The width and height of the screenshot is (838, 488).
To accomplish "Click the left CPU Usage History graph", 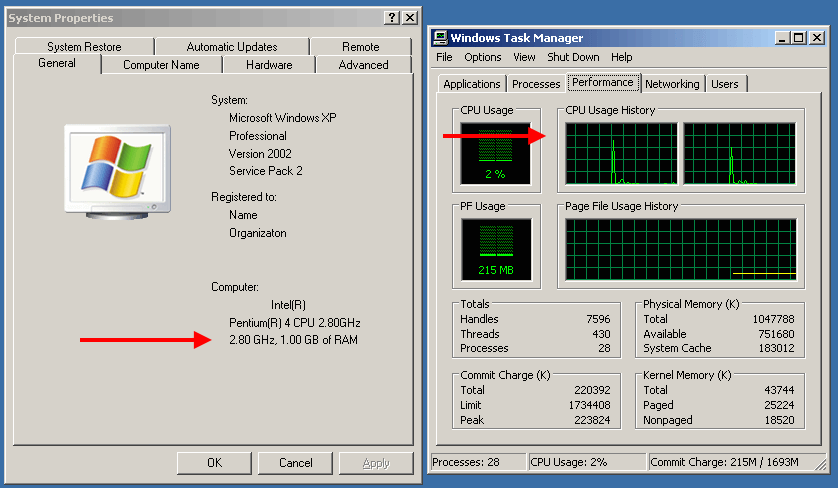I will [621, 153].
